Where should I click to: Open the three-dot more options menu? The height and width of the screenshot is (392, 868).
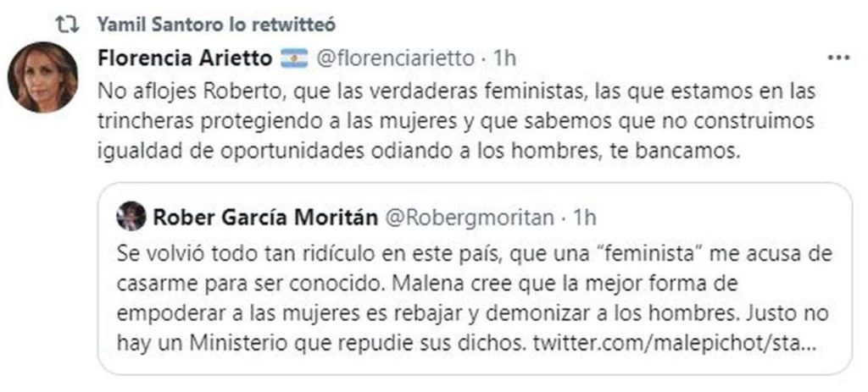[837, 58]
